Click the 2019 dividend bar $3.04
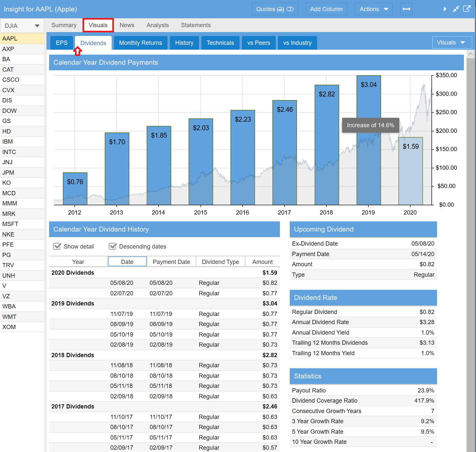 [x=369, y=140]
